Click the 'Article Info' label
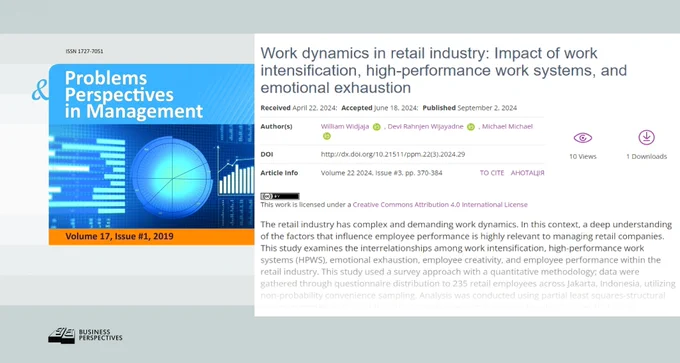 pos(279,173)
